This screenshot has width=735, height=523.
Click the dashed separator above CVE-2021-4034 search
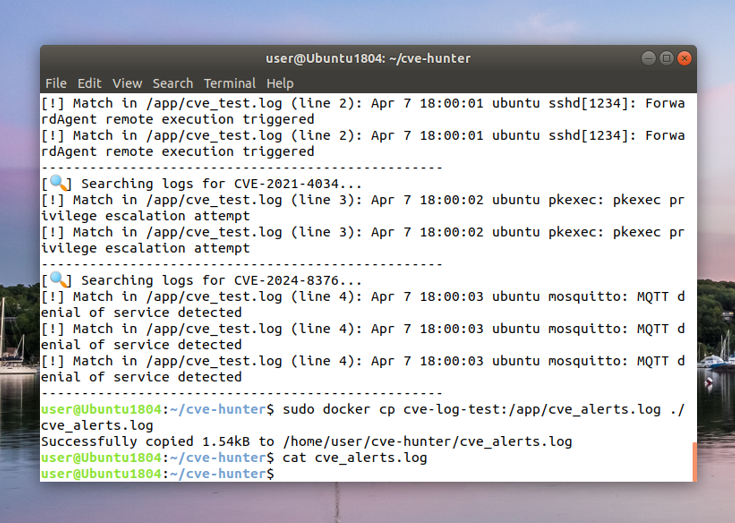click(x=242, y=167)
